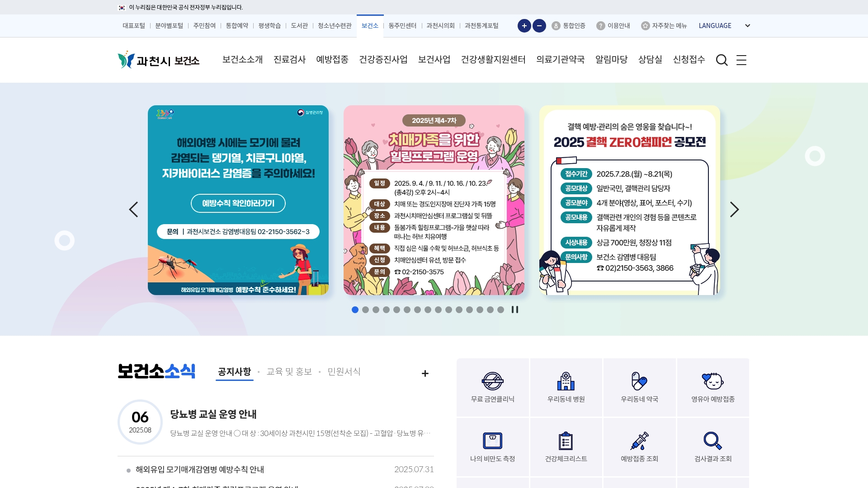Click the 이용안내 question mark icon
Viewport: 868px width, 488px height.
pyautogui.click(x=600, y=26)
